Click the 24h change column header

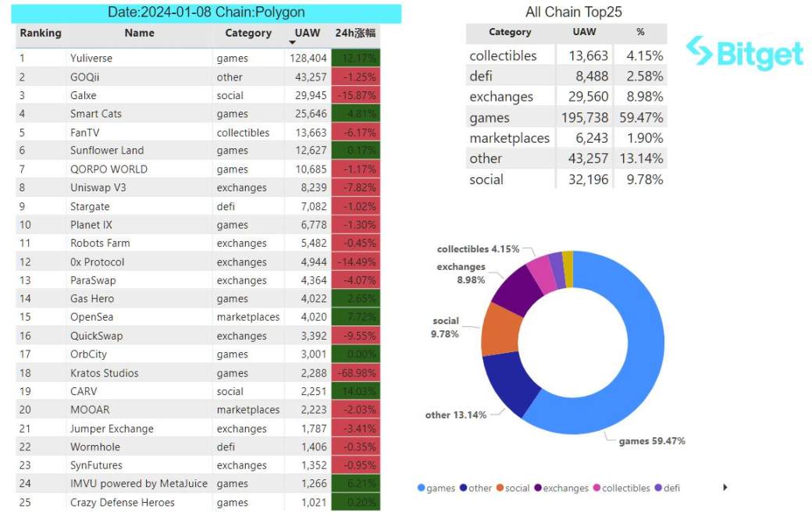[x=355, y=34]
